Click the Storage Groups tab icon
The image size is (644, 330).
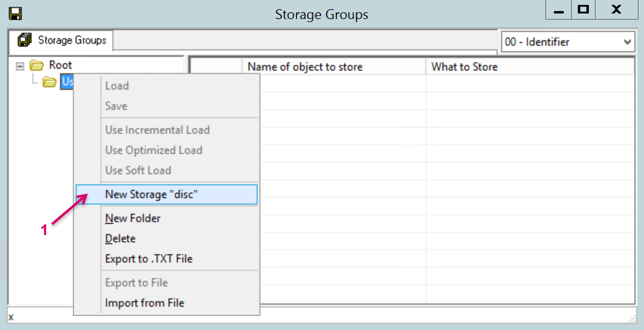coord(25,40)
